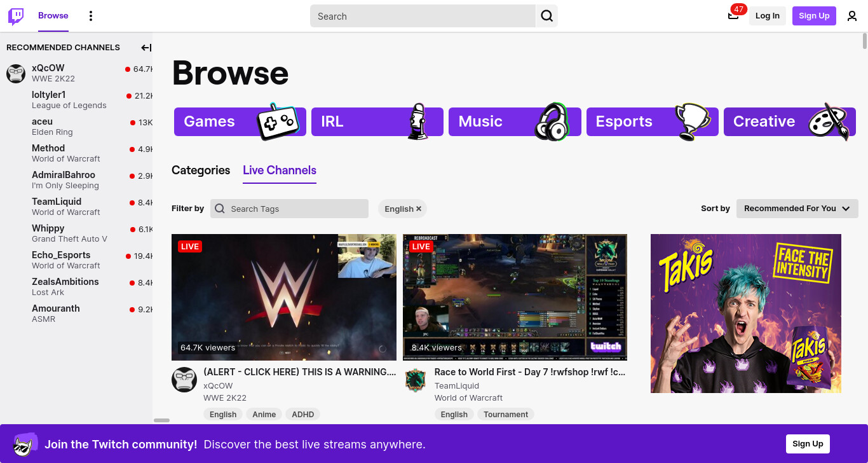Select the Live Channels tab
Viewport: 868px width, 463px height.
280,170
